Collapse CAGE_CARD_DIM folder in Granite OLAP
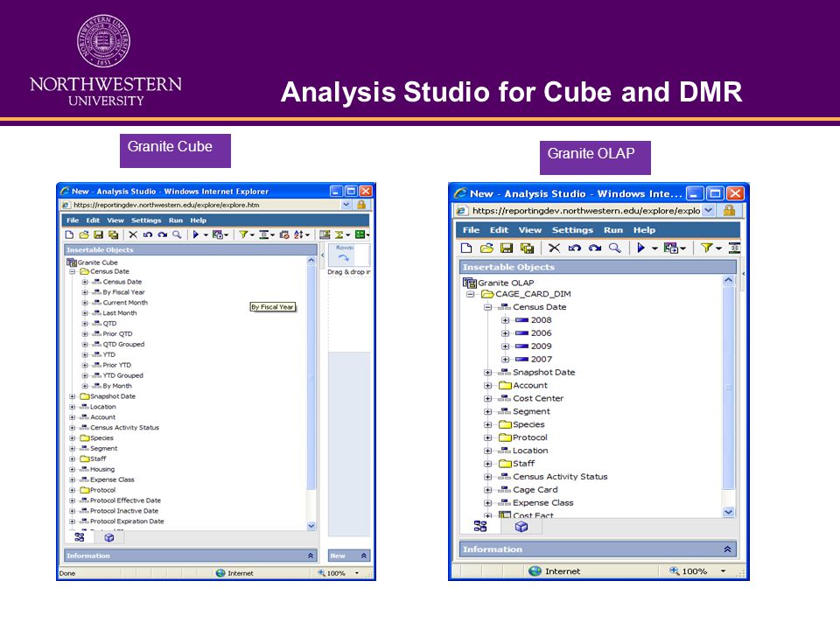This screenshot has width=840, height=630. [471, 294]
